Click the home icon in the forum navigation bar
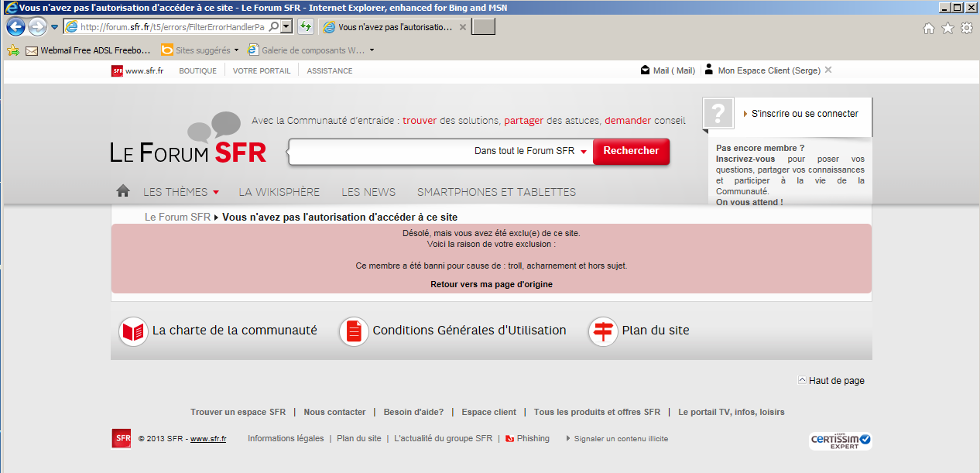 (x=122, y=190)
